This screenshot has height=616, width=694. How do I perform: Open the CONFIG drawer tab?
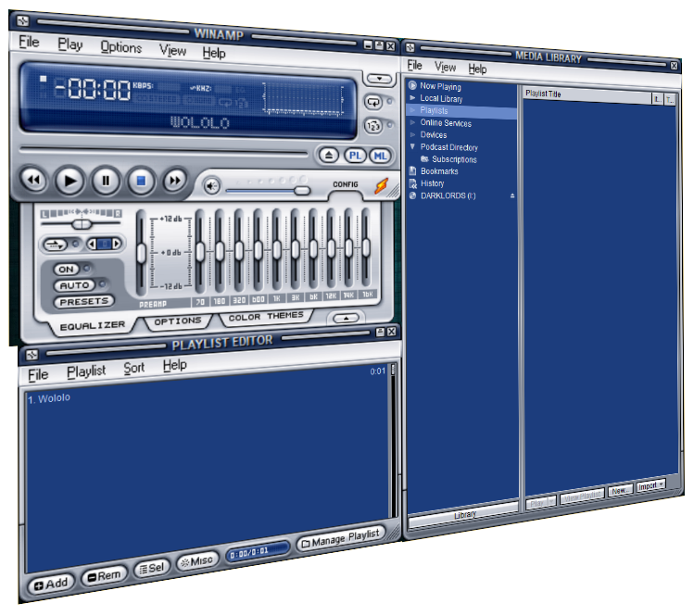point(346,184)
